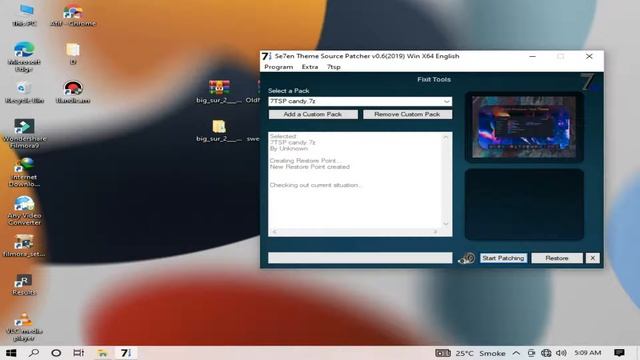640x360 pixels.
Task: Open Microsoft Edge desktop shortcut
Action: point(24,56)
